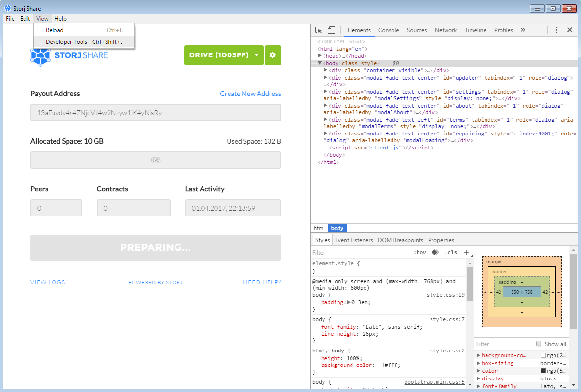Add new style rule plus icon
This screenshot has height=392, width=581.
pyautogui.click(x=466, y=252)
